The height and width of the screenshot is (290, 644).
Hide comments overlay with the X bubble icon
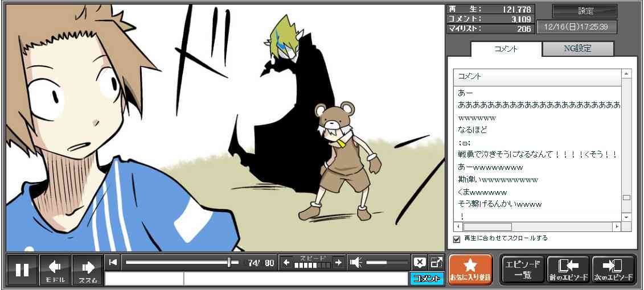tap(419, 262)
